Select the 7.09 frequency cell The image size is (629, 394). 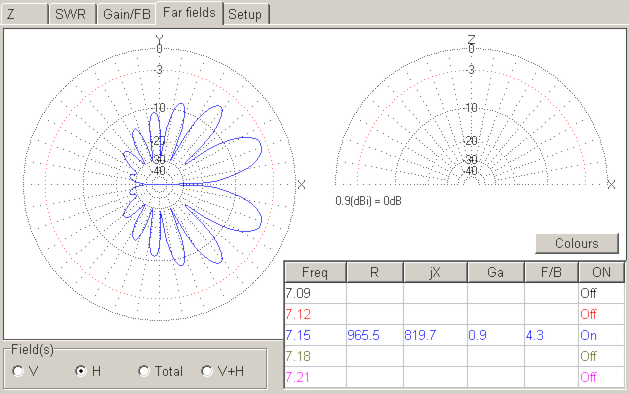pyautogui.click(x=315, y=293)
